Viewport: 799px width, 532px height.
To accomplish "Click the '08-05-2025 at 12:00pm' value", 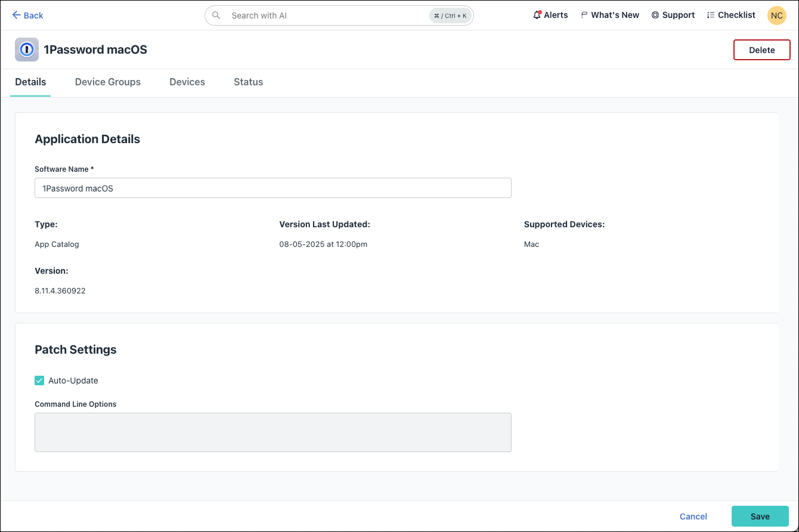I will click(x=323, y=245).
